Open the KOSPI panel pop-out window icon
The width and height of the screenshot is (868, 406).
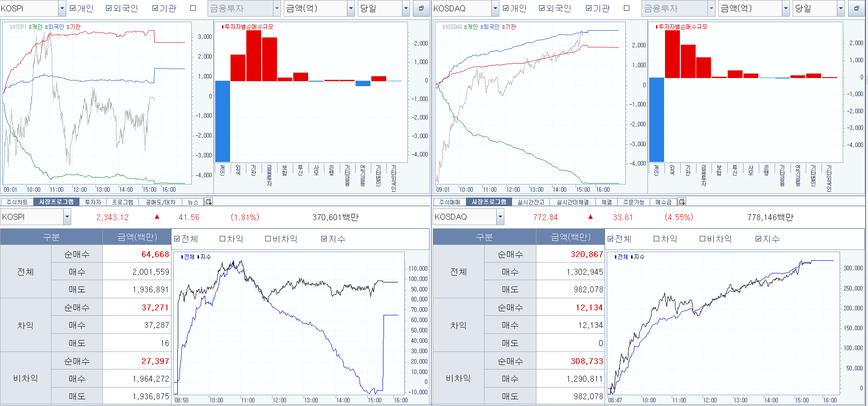(421, 8)
